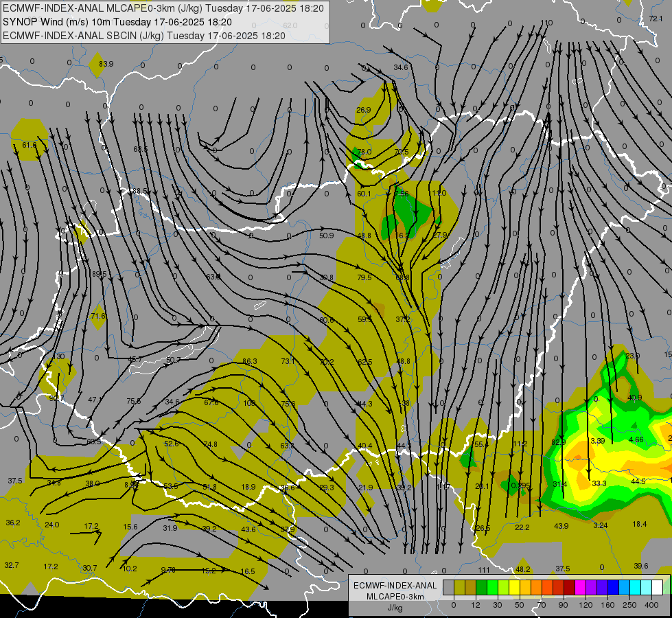Click the map value 73.1

[288, 362]
